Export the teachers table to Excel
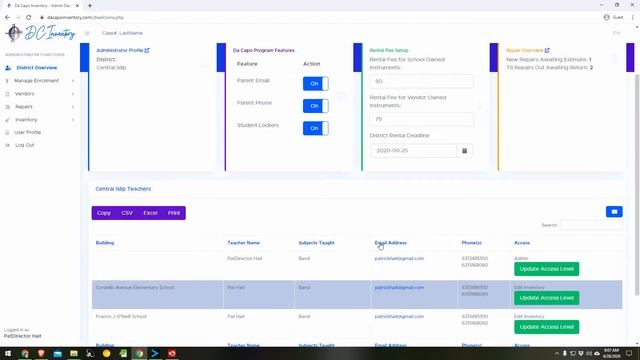Screen dimensions: 640x360 click(150, 213)
